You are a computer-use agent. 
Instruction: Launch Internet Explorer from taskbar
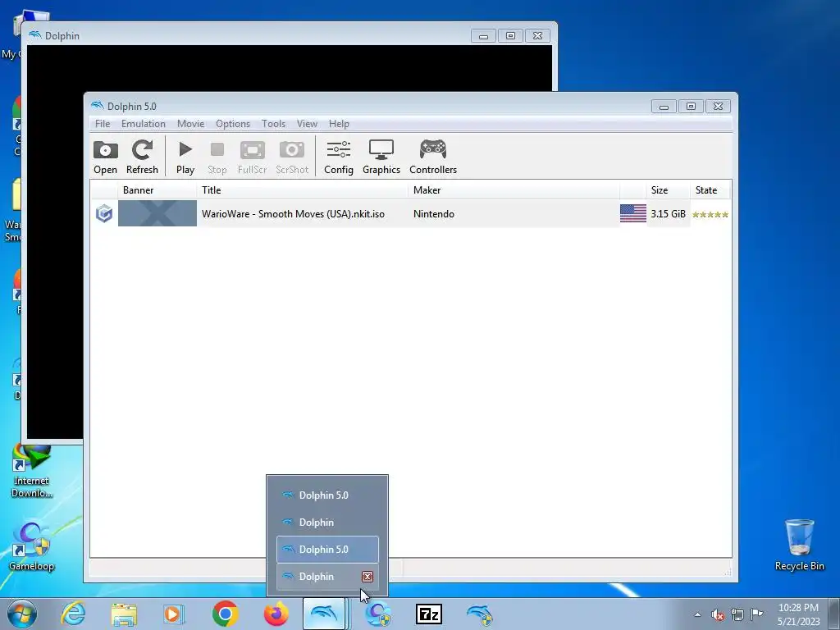pos(73,614)
